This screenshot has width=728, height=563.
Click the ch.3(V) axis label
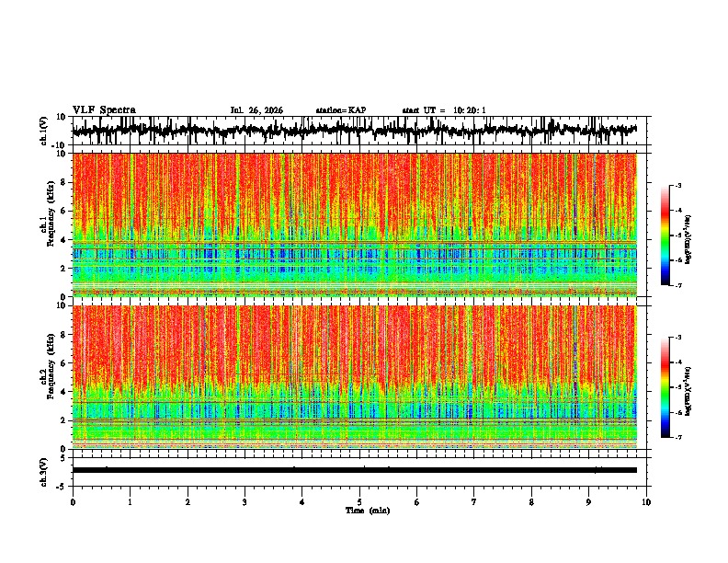point(44,473)
